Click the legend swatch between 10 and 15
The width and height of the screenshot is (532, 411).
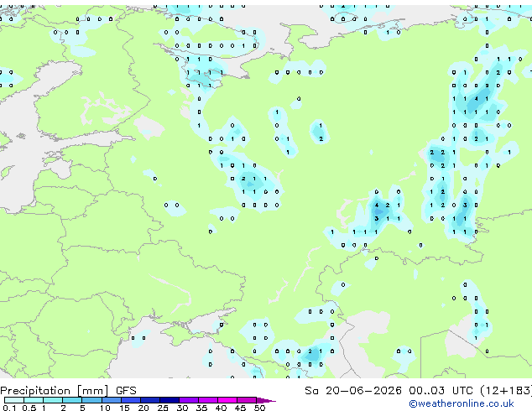click(111, 400)
